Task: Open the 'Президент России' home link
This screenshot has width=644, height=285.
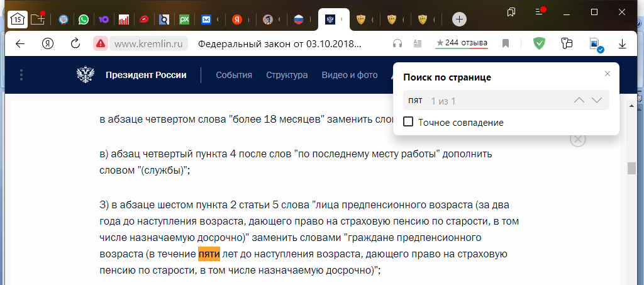Action: pyautogui.click(x=146, y=75)
